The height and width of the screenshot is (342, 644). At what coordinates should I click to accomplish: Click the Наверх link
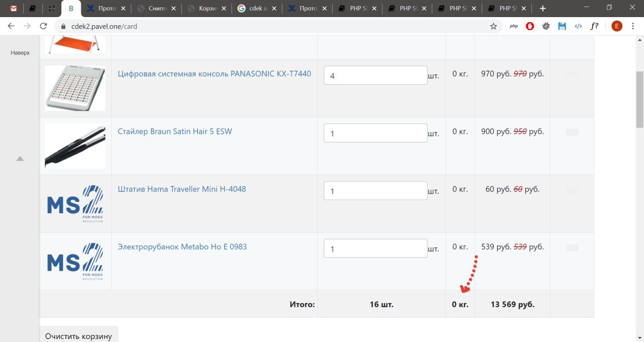pos(20,52)
